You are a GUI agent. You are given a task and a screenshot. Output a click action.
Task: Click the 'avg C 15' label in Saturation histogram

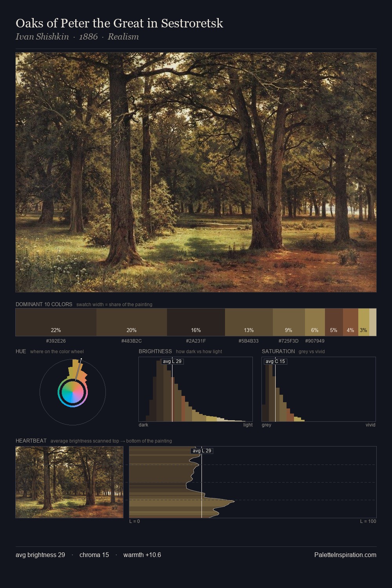coord(275,361)
